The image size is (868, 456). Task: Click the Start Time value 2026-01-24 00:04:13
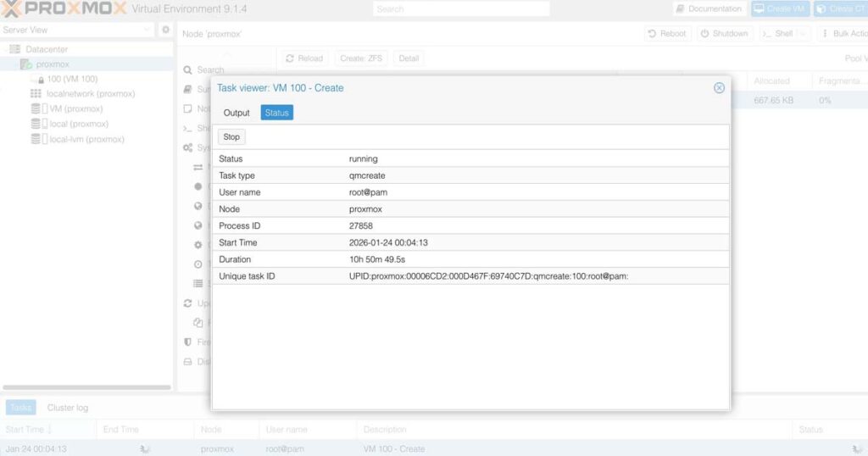[388, 242]
